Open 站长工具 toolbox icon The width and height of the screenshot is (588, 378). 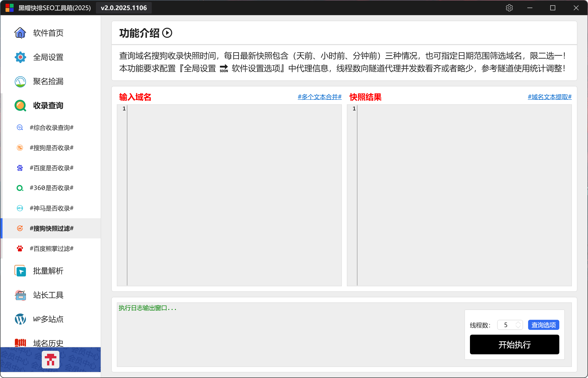click(x=20, y=295)
